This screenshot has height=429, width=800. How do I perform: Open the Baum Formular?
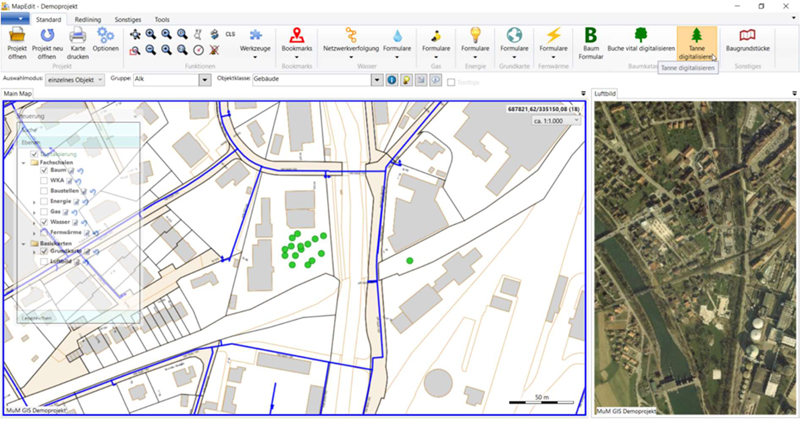point(591,36)
